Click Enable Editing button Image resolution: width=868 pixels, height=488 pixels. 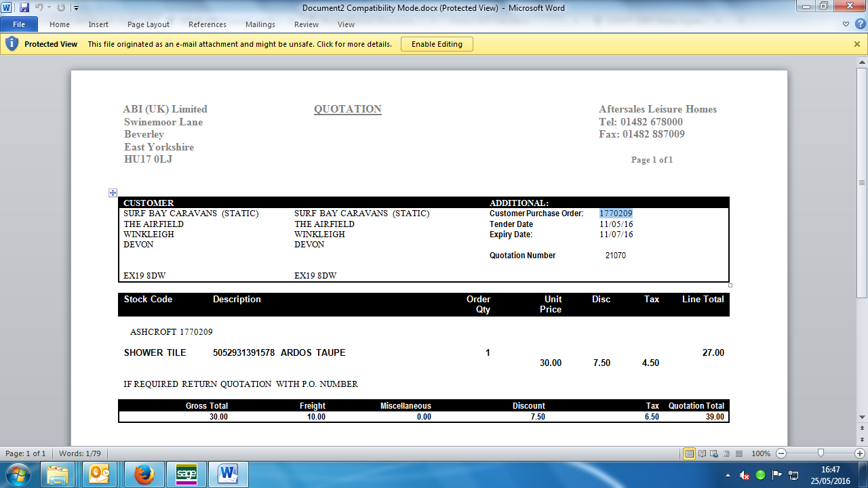point(437,44)
